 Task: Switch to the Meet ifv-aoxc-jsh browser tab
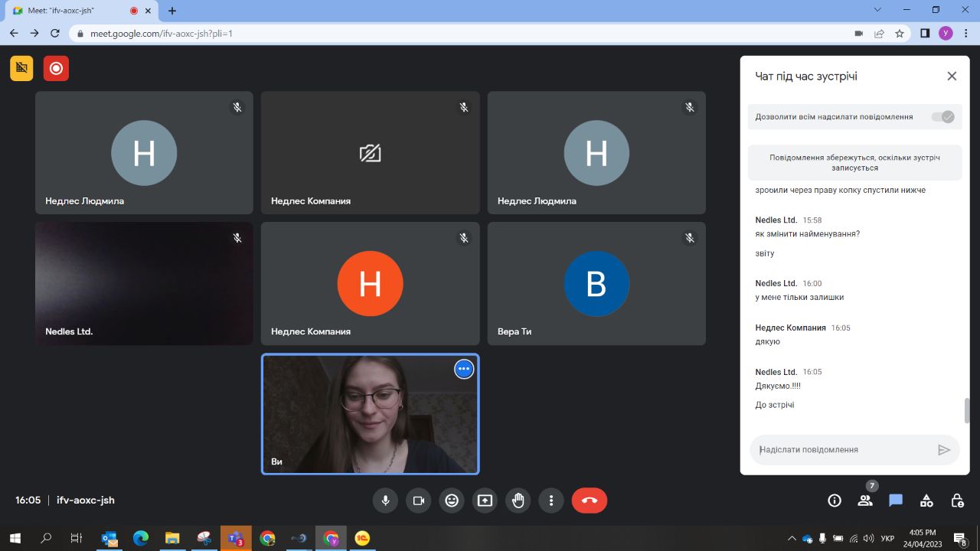(69, 11)
